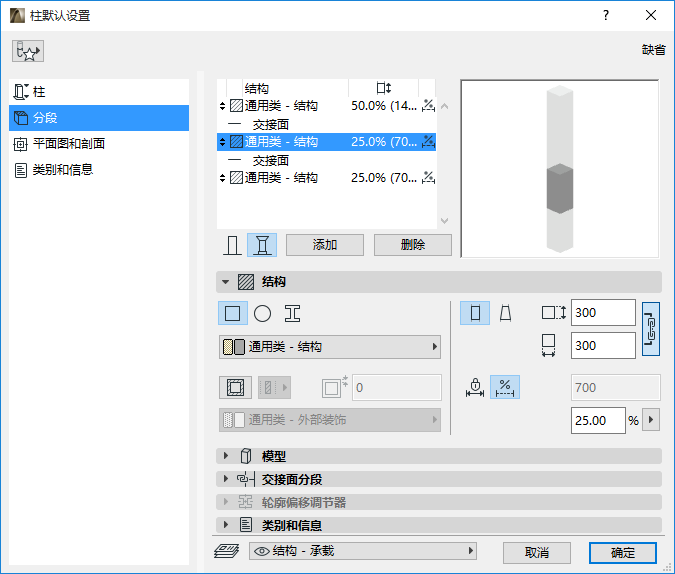Select bottom 通用类 - 结构 25.0% row
675x574 pixels.
327,177
